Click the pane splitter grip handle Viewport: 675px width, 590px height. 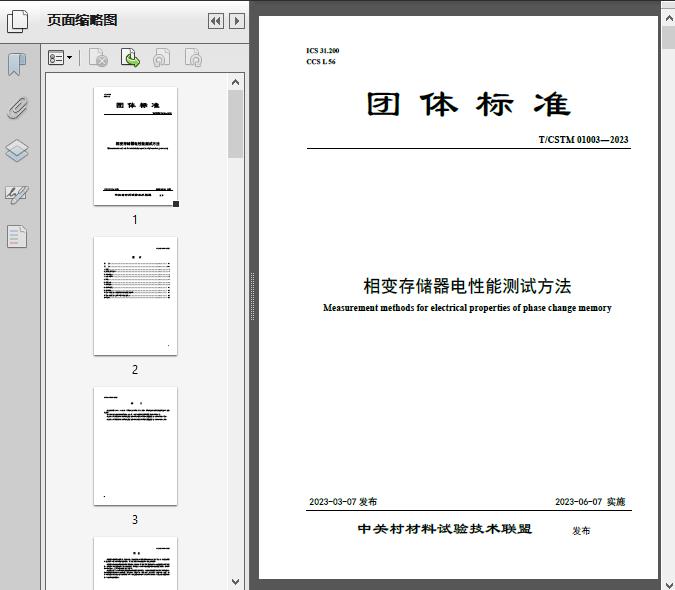tap(252, 297)
